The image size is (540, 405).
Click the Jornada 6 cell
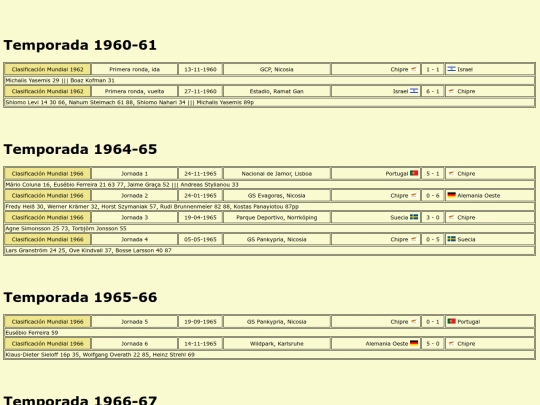(x=135, y=344)
